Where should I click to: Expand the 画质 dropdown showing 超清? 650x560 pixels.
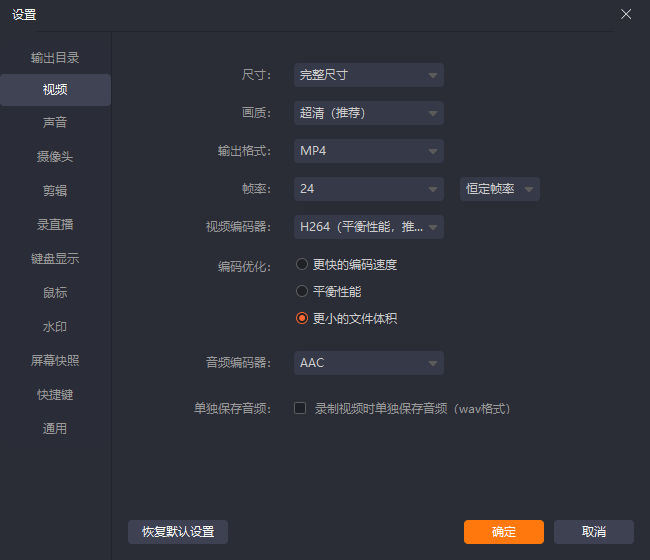coord(368,113)
